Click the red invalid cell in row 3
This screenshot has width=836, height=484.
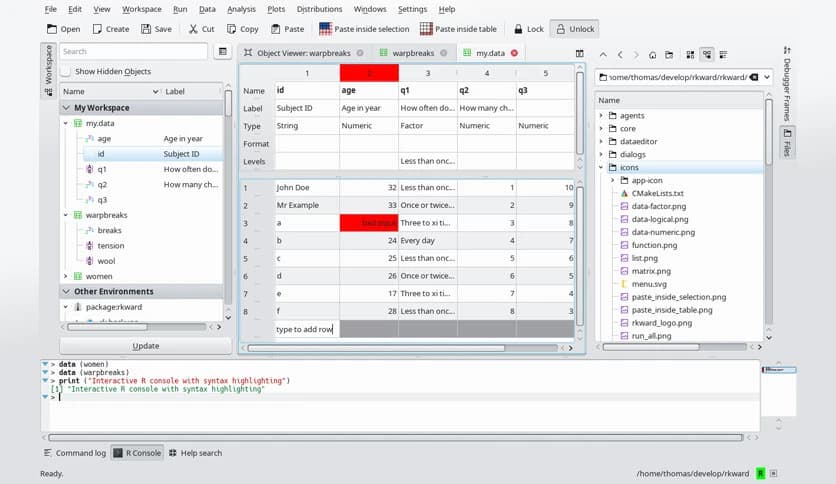click(369, 223)
